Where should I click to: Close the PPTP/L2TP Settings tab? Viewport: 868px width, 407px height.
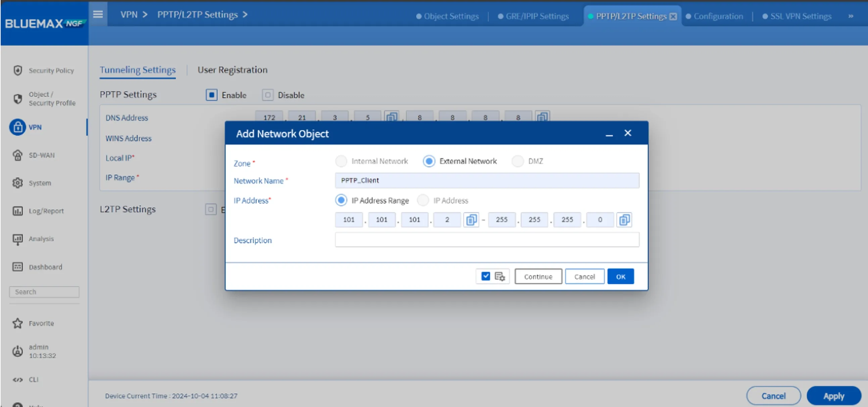coord(673,16)
